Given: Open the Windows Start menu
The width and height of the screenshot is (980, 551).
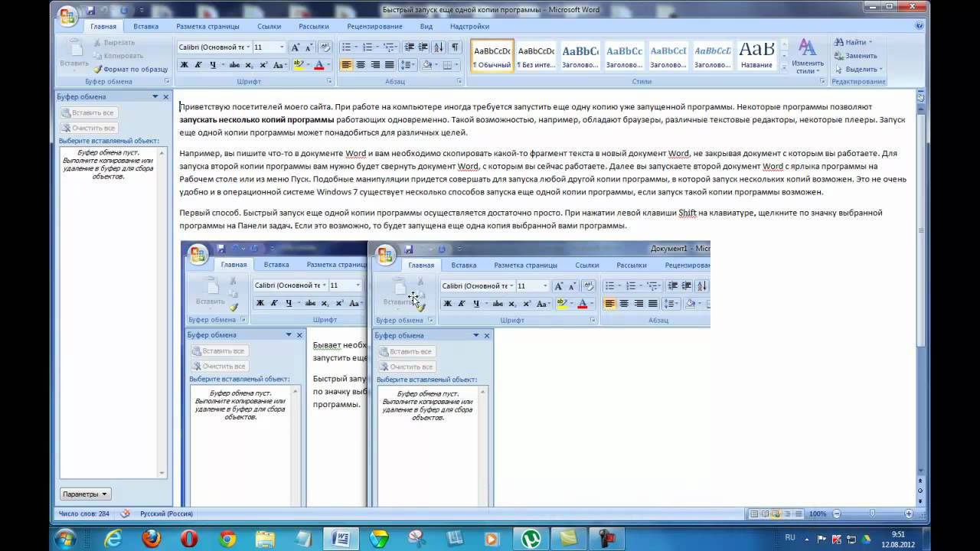Looking at the screenshot, I should [65, 538].
